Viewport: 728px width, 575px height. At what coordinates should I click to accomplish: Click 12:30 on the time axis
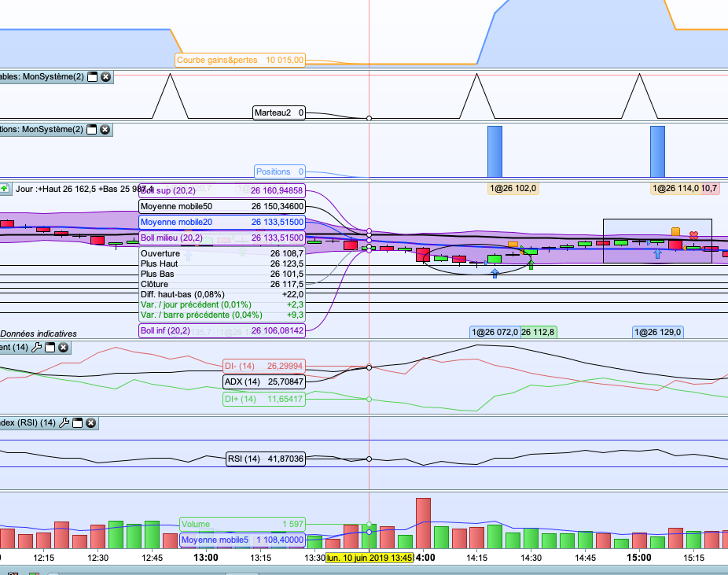coord(97,558)
